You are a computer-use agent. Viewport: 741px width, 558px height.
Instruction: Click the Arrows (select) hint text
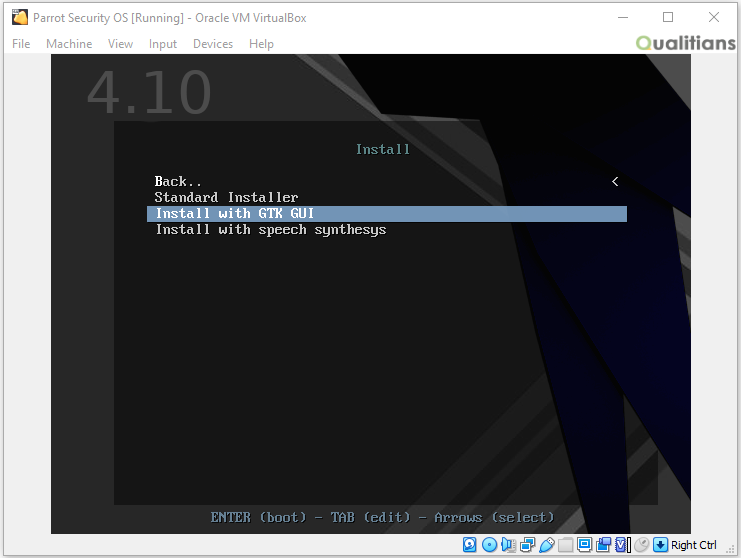click(x=494, y=517)
